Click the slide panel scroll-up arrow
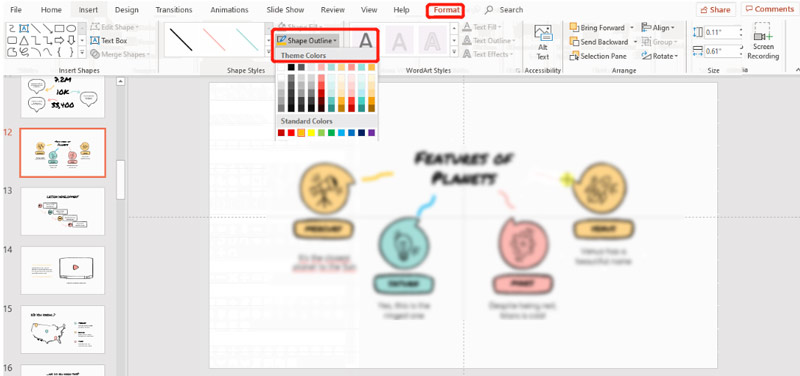800x376 pixels. tap(121, 81)
